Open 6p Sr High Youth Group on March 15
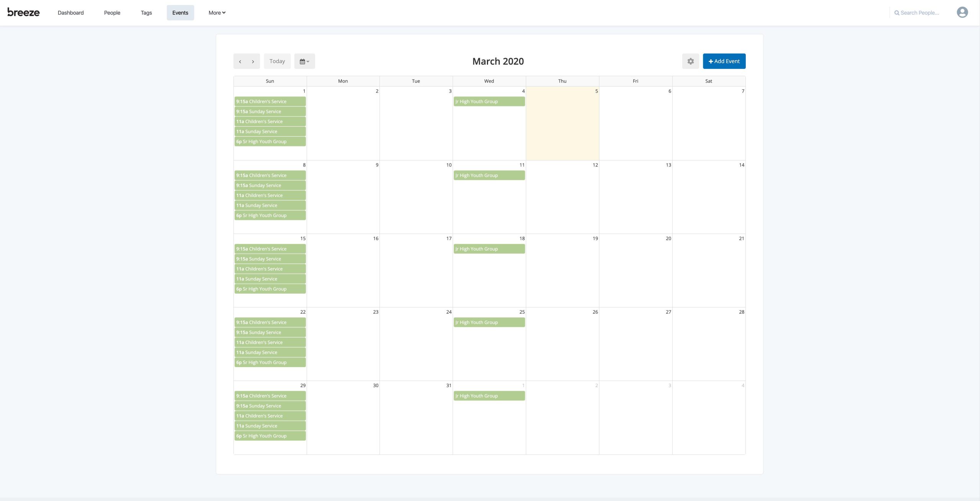 click(270, 289)
